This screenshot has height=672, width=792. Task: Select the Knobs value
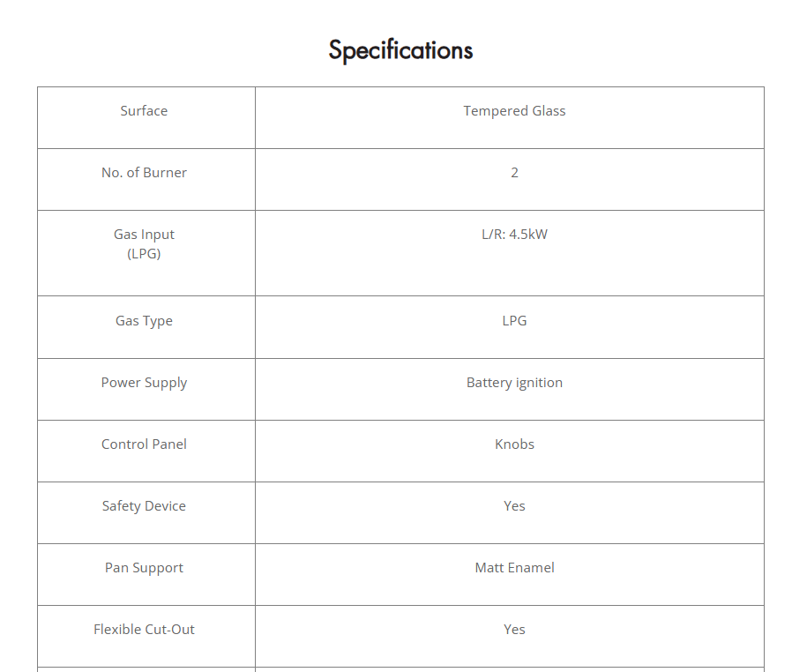[x=514, y=444]
